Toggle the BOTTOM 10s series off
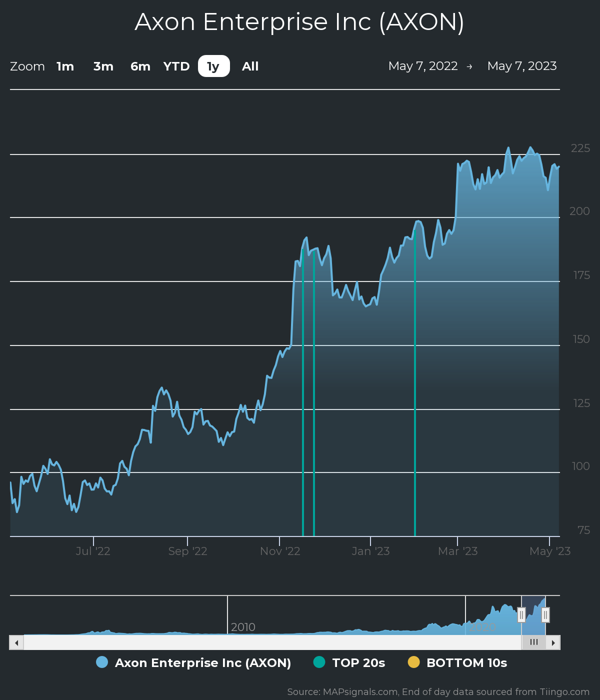The image size is (600, 700). pyautogui.click(x=466, y=662)
